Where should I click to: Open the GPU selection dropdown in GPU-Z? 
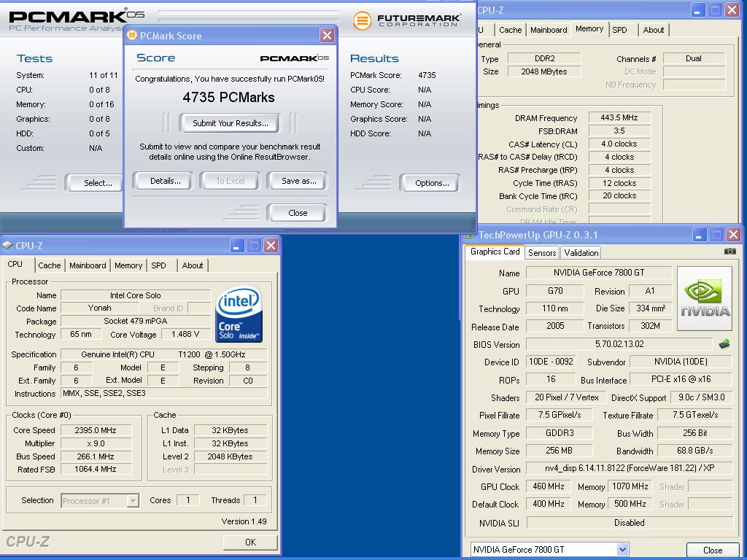click(x=623, y=550)
